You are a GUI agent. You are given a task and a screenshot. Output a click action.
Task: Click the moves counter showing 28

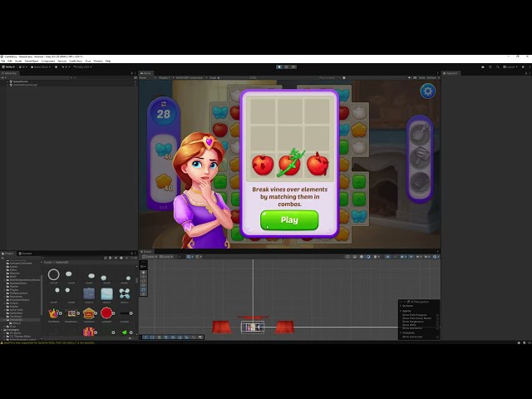[x=164, y=114]
